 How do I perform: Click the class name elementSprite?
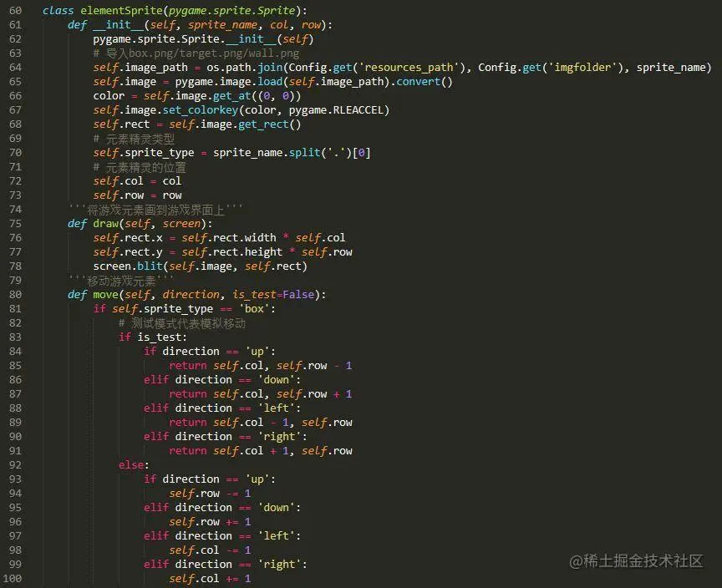pyautogui.click(x=121, y=10)
